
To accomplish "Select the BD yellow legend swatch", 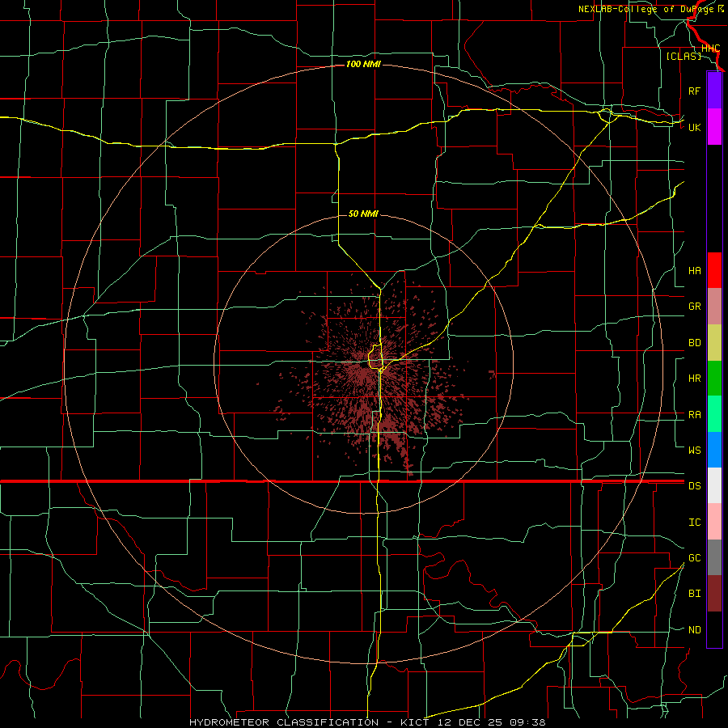I will click(x=714, y=343).
